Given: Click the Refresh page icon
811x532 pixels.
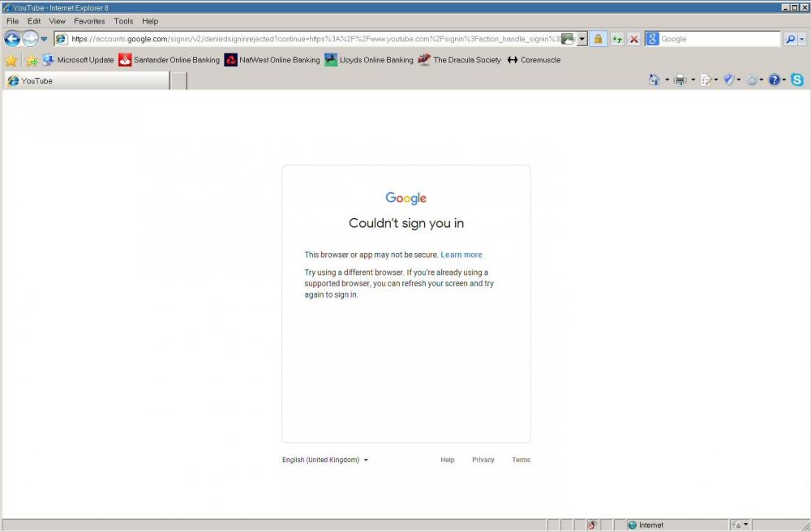Looking at the screenshot, I should pos(617,39).
